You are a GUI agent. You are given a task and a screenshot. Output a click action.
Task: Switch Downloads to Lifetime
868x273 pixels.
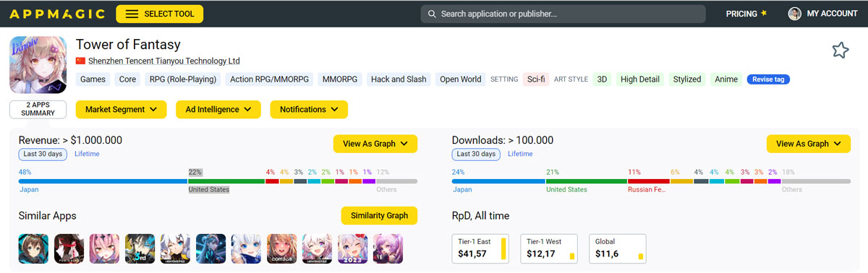click(x=520, y=154)
